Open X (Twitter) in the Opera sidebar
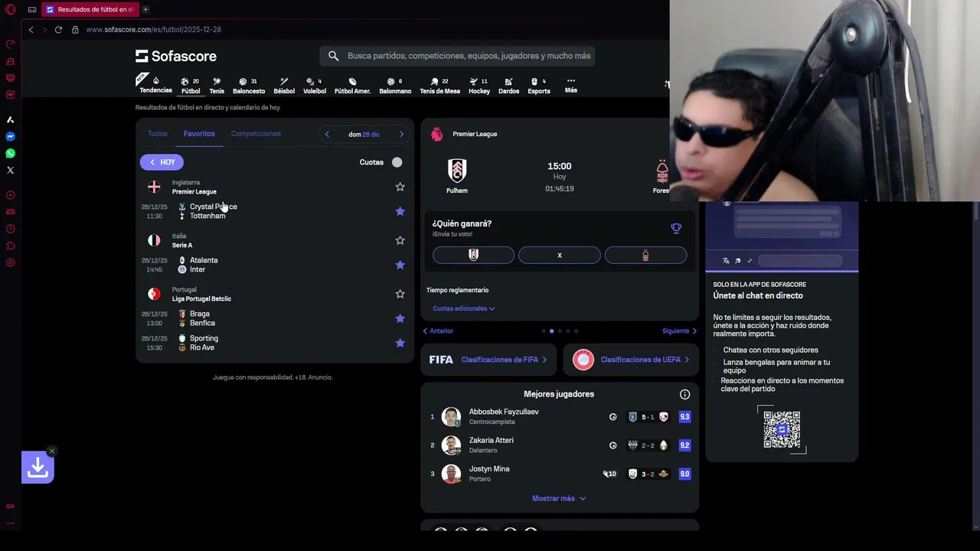 (11, 171)
